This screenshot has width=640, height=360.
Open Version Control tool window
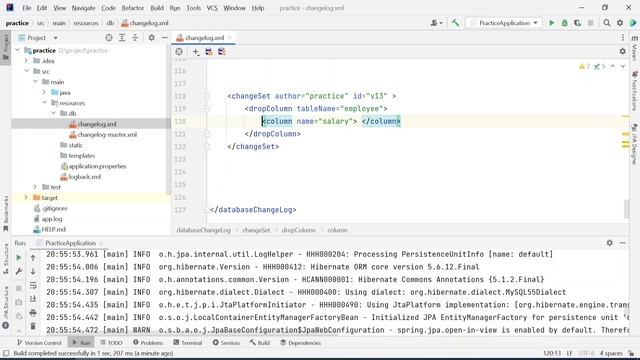[x=39, y=343]
